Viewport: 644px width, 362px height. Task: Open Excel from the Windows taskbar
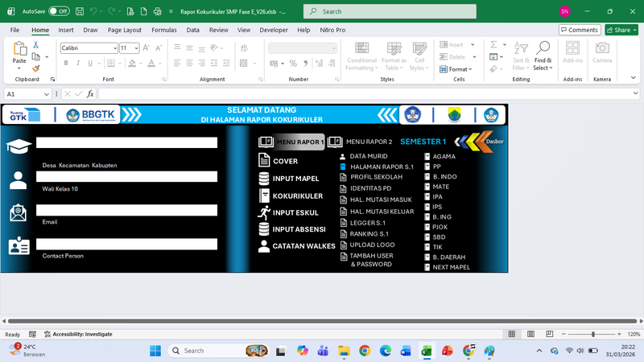click(427, 351)
